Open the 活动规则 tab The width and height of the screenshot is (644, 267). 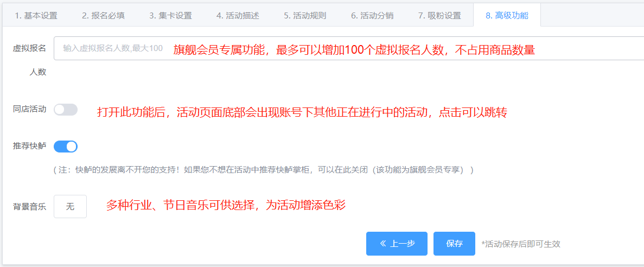305,15
